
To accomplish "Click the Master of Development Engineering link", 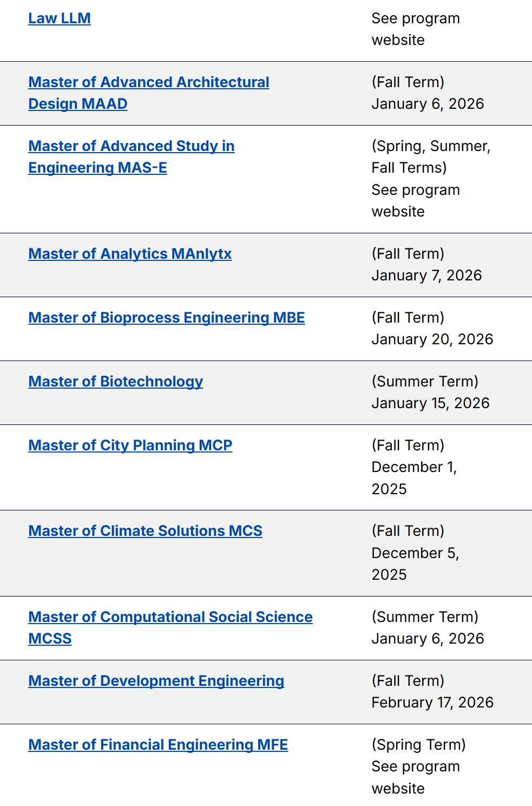I will (x=156, y=681).
